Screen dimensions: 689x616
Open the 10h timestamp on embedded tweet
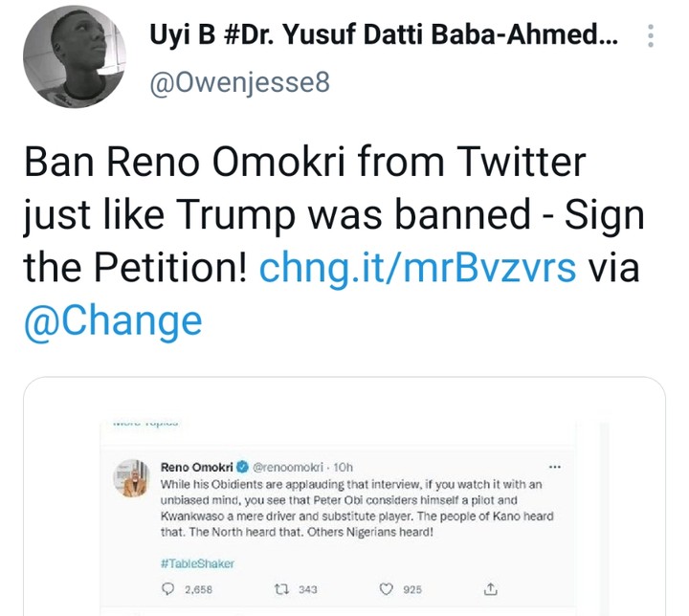tap(341, 468)
